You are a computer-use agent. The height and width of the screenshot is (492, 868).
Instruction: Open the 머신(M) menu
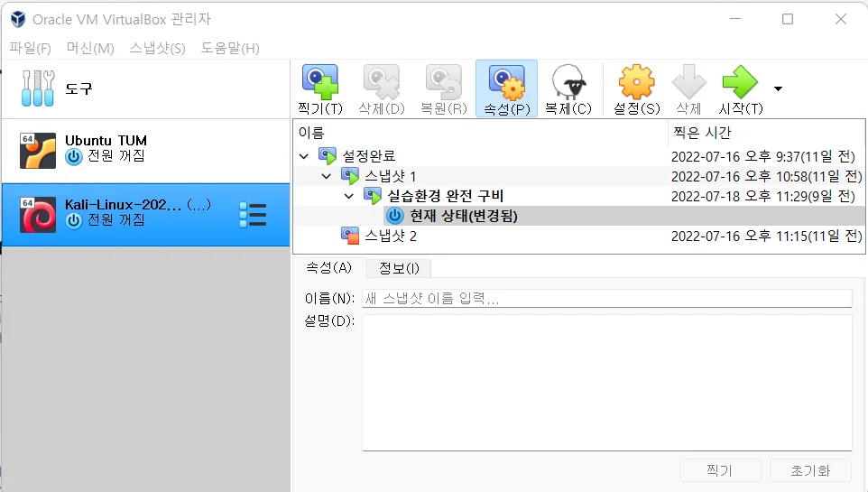coord(90,48)
